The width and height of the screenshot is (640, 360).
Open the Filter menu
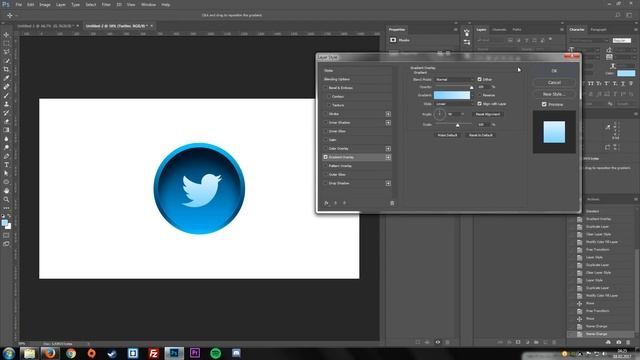click(106, 4)
